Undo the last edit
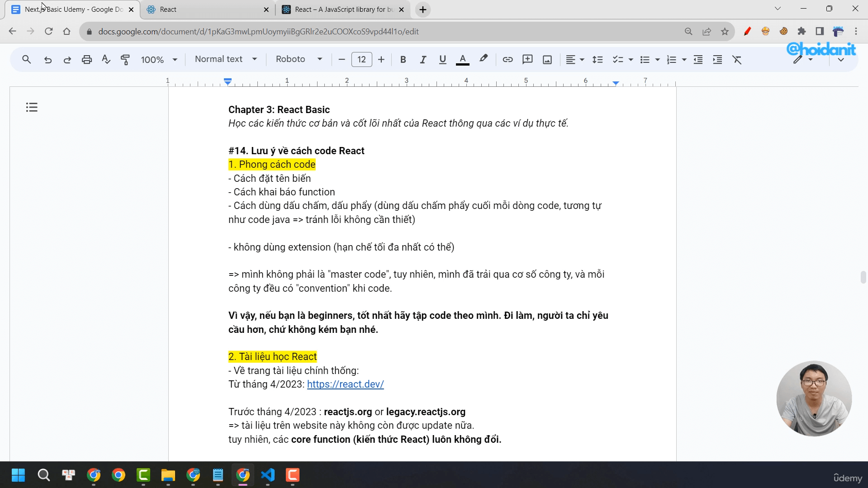This screenshot has width=868, height=488. [47, 59]
